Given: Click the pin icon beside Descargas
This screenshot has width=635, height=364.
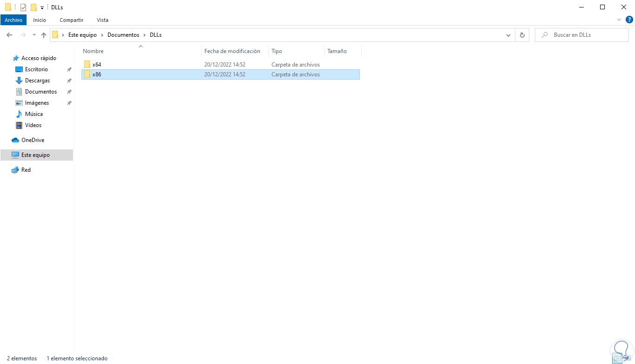Looking at the screenshot, I should (69, 81).
